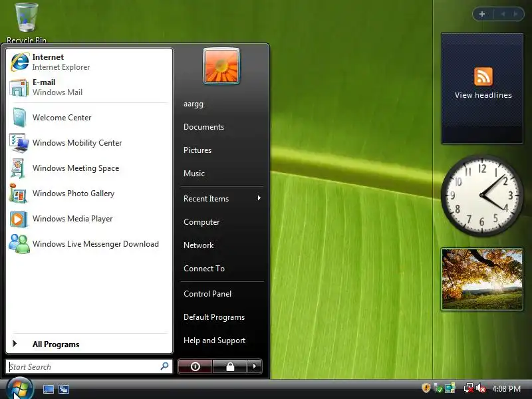Open Default Programs
Screen dimensions: 532x399
click(x=214, y=317)
